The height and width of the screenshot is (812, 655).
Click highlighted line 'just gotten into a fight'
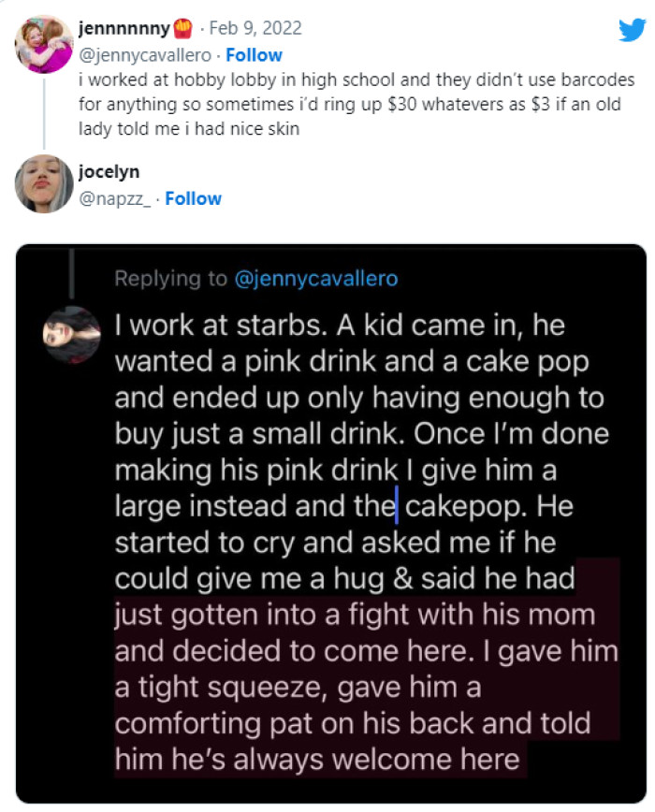[x=355, y=614]
